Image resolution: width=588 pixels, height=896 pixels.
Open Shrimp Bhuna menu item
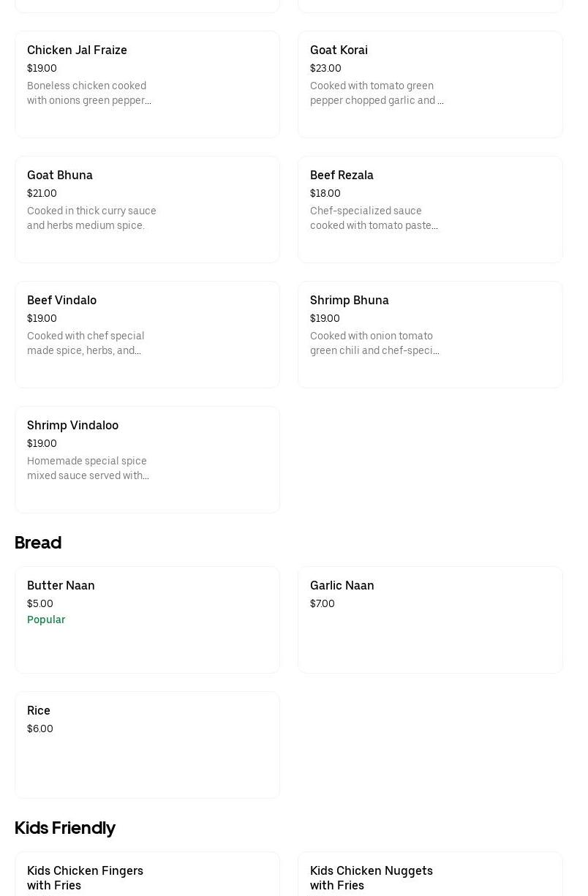click(x=349, y=301)
